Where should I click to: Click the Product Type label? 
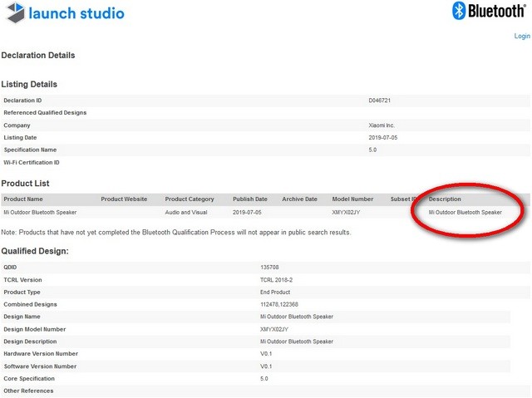point(22,292)
